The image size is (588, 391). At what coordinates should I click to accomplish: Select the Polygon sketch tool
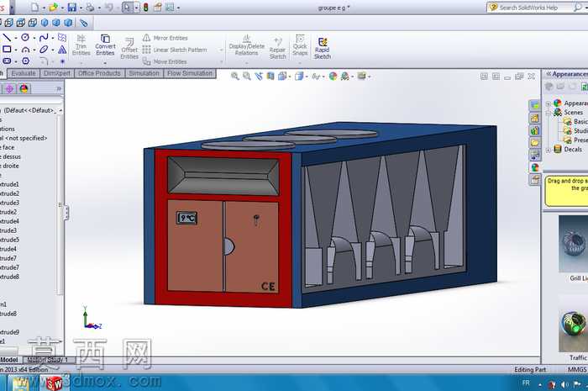click(25, 61)
